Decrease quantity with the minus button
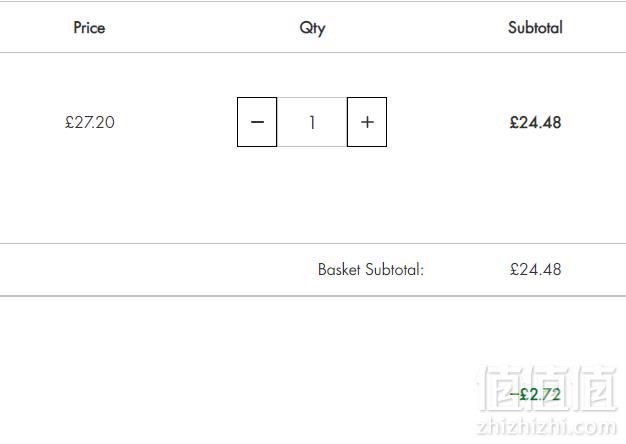This screenshot has height=444, width=626. click(x=257, y=122)
